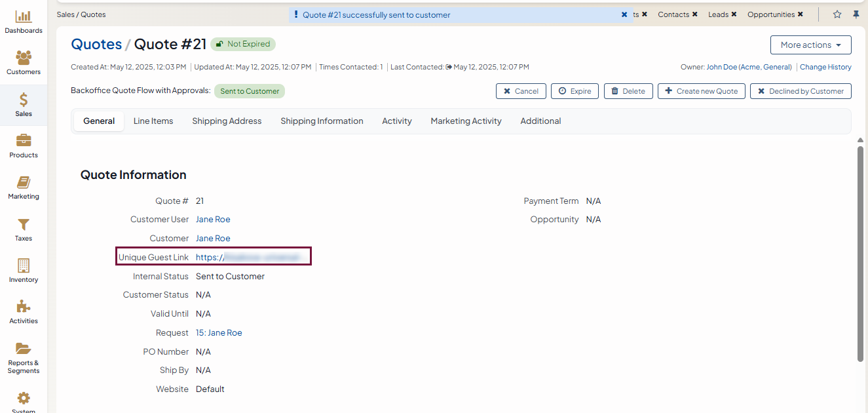This screenshot has width=868, height=413.
Task: Dismiss the quote sent notification
Action: (x=624, y=14)
